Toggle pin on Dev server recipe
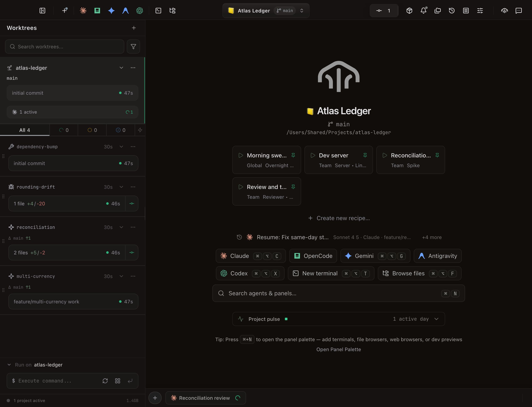 click(365, 155)
